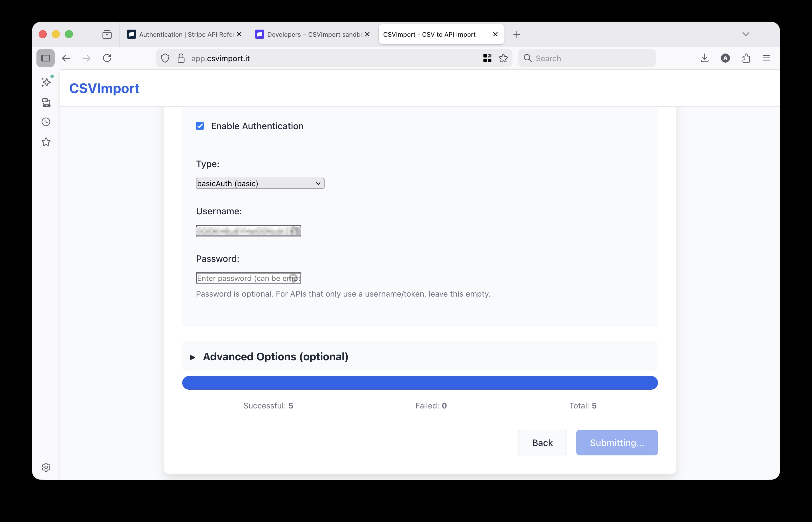
Task: Toggle the sidebar visibility button
Action: point(46,58)
